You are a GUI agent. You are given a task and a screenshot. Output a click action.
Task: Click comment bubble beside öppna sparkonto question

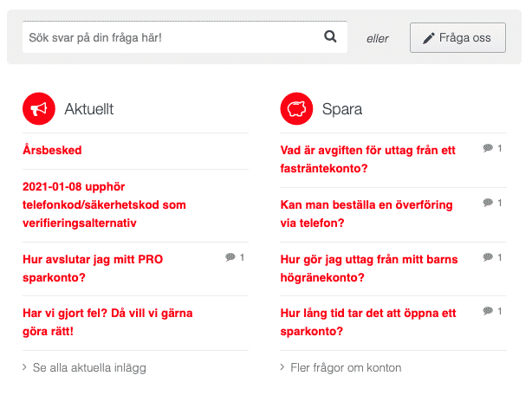[x=488, y=311]
